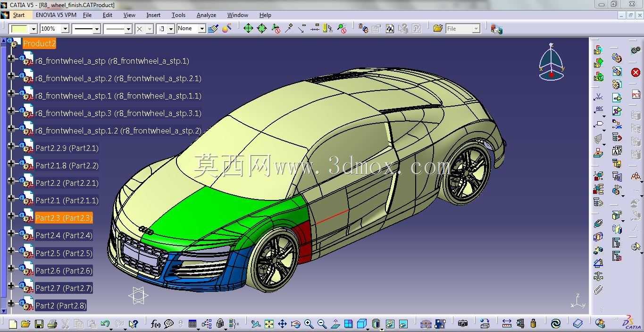Expand the Part2.7 (Part2.7) node
Image resolution: width=644 pixels, height=332 pixels.
[x=11, y=286]
